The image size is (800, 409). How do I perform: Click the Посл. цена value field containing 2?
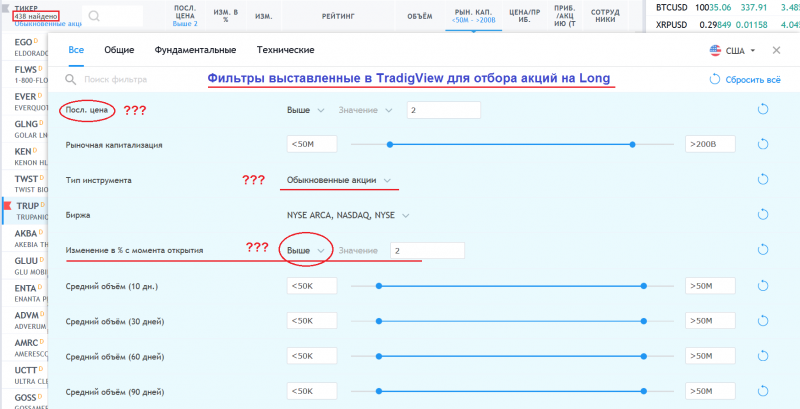pyautogui.click(x=444, y=110)
